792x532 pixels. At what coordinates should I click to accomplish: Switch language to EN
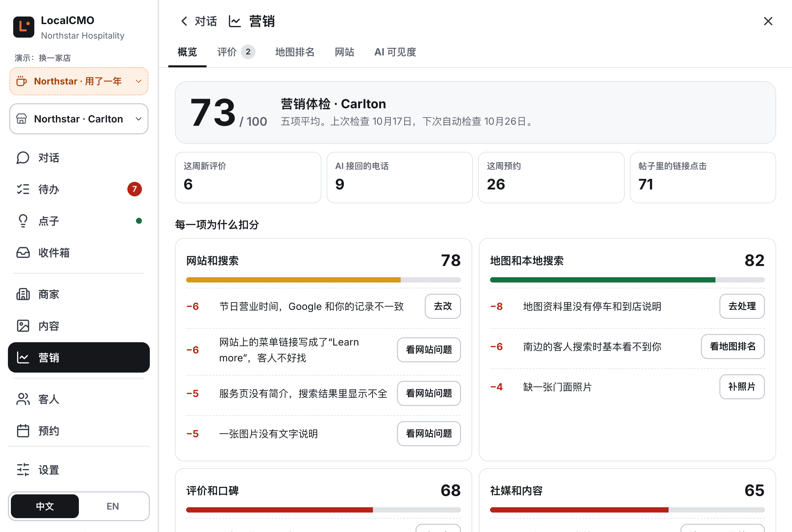click(113, 506)
